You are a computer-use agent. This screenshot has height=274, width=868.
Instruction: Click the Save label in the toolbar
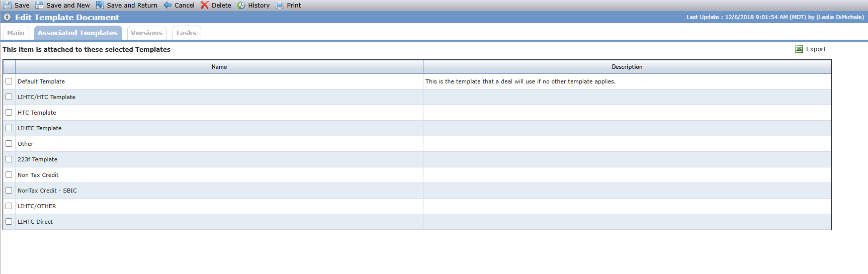[x=22, y=5]
